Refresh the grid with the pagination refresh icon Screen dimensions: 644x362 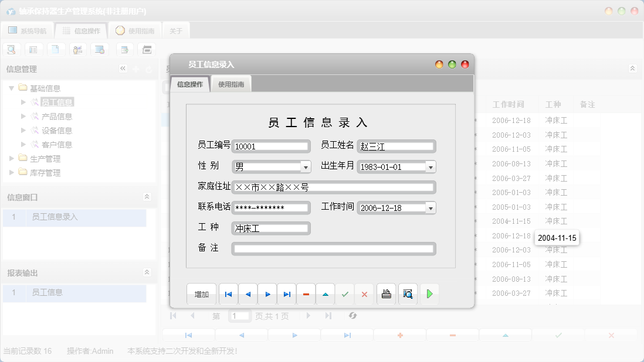pos(352,316)
